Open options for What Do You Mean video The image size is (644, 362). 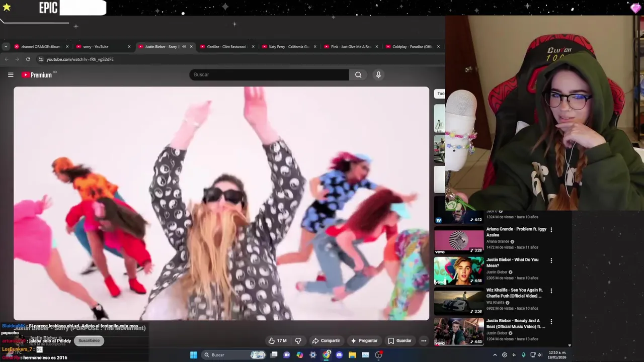coord(551,260)
